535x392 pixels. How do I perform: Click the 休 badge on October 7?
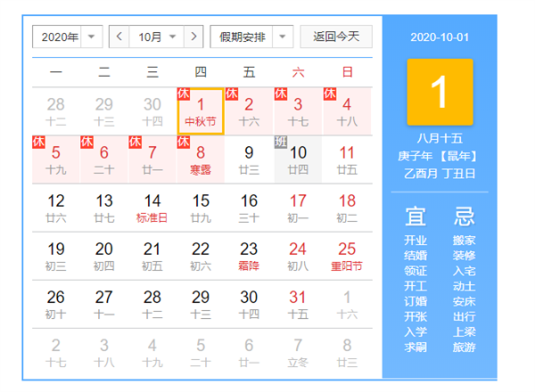click(x=135, y=142)
